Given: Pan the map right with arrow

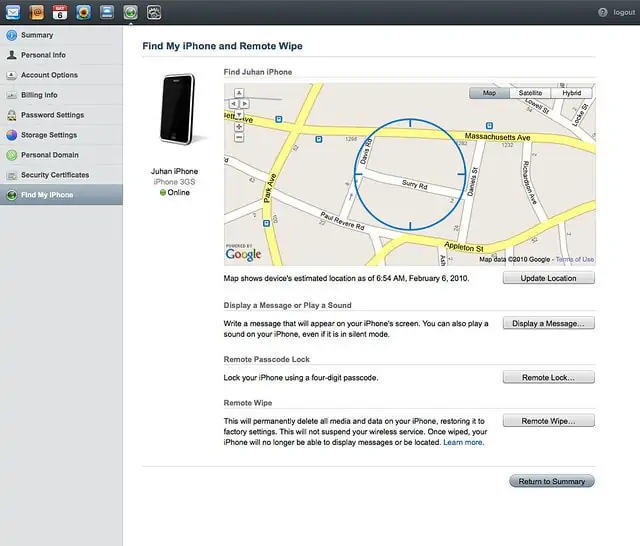Looking at the screenshot, I should click(244, 104).
